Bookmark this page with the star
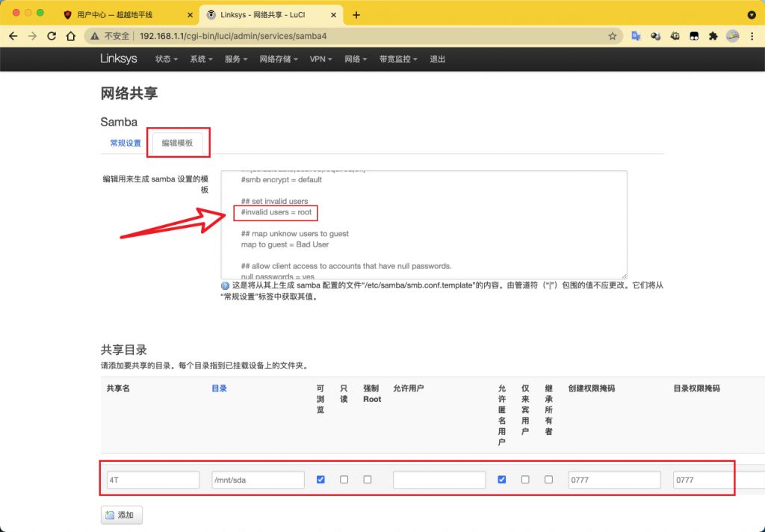The image size is (765, 532). (613, 36)
